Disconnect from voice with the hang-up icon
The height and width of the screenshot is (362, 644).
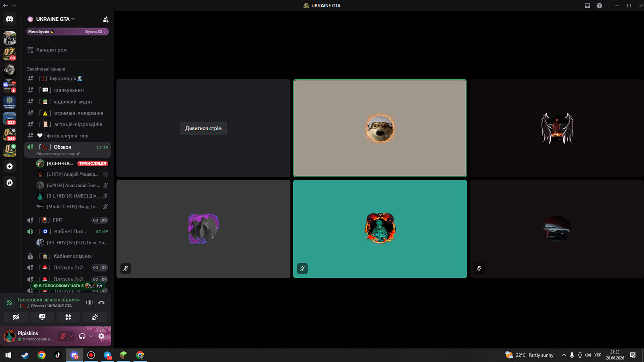(101, 302)
